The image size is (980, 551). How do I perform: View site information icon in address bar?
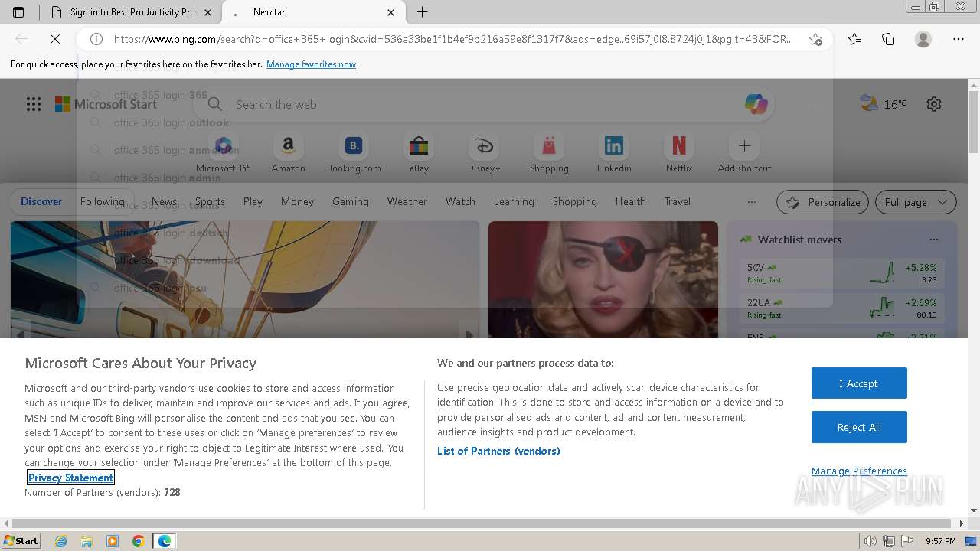[x=96, y=39]
